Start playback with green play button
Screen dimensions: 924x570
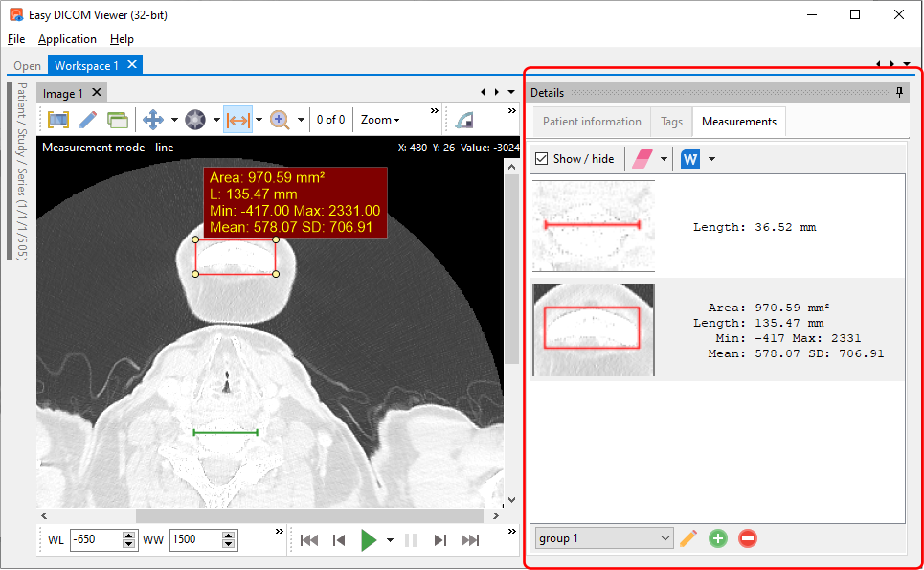(369, 540)
